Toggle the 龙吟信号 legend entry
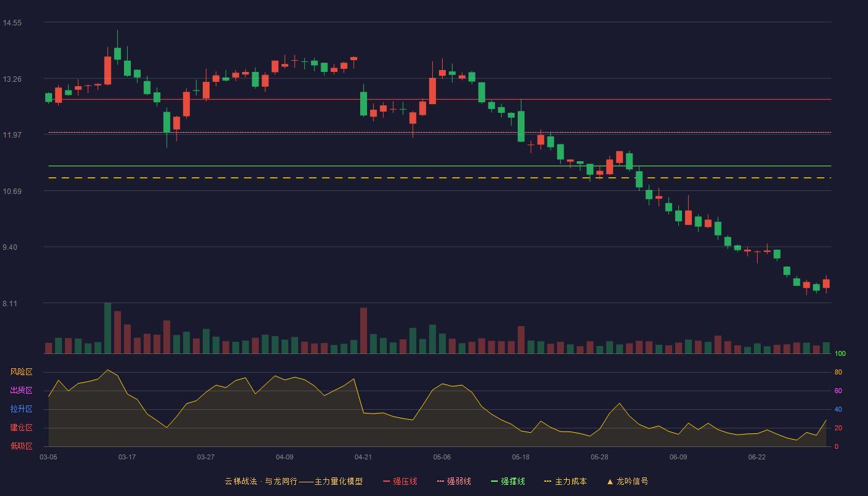Screen dimensions: 868x496 click(x=627, y=481)
